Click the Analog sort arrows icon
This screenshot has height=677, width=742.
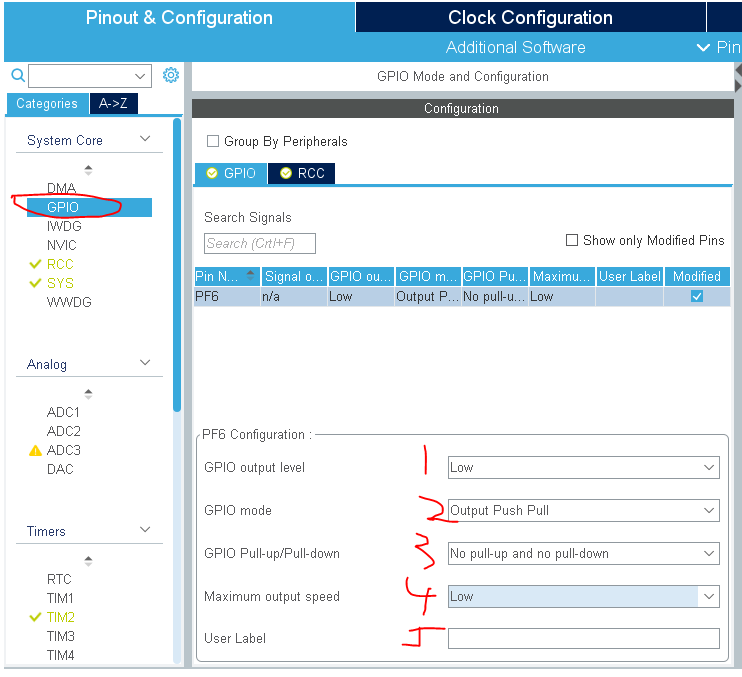(88, 394)
